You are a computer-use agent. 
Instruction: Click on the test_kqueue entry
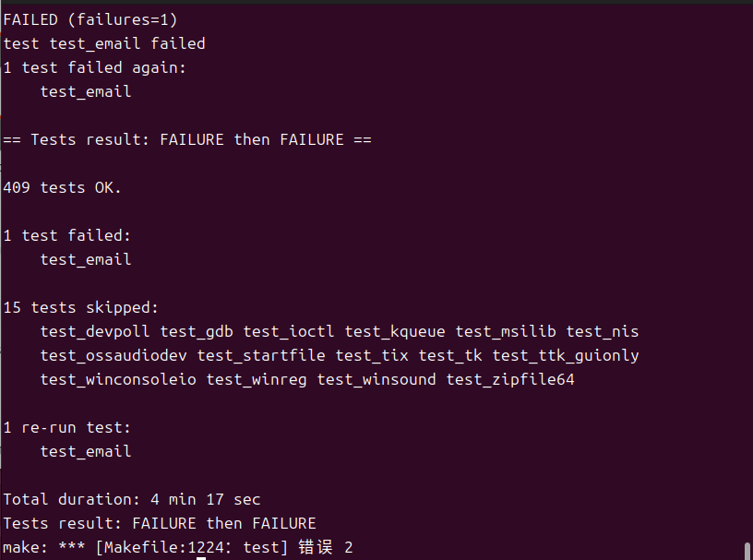tap(395, 331)
